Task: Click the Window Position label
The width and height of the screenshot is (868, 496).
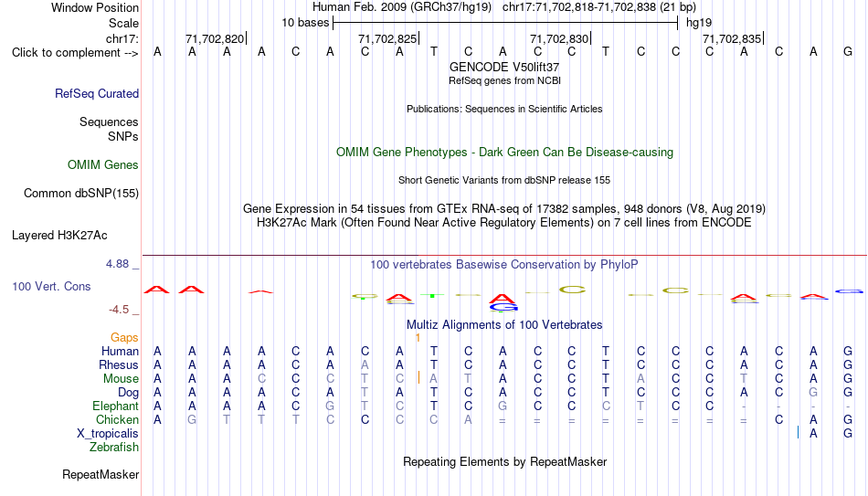Action: (95, 7)
